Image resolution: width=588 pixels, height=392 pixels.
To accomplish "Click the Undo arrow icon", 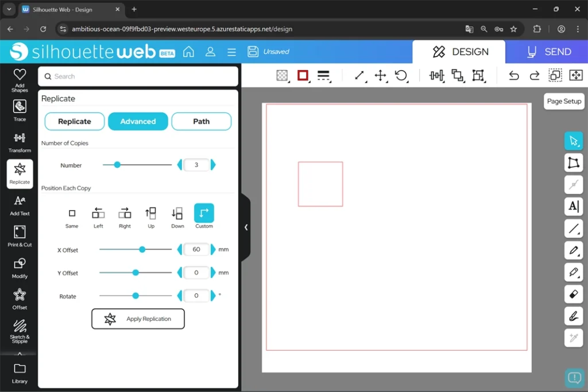I will (x=513, y=76).
